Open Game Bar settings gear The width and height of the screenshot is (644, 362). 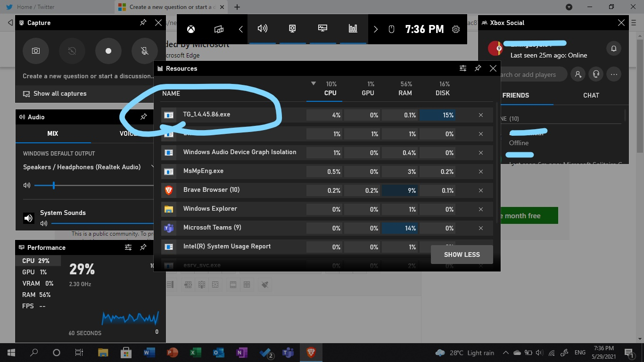coord(456,29)
